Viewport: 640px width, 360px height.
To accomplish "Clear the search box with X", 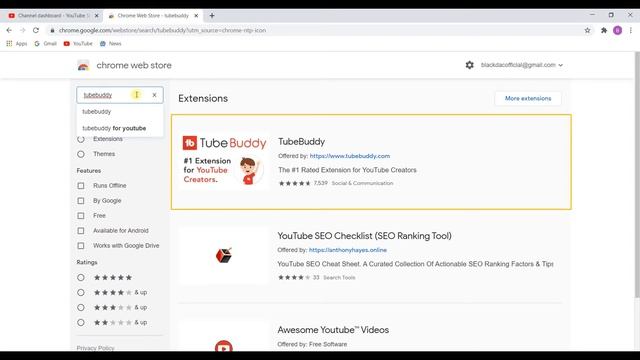I will (154, 95).
